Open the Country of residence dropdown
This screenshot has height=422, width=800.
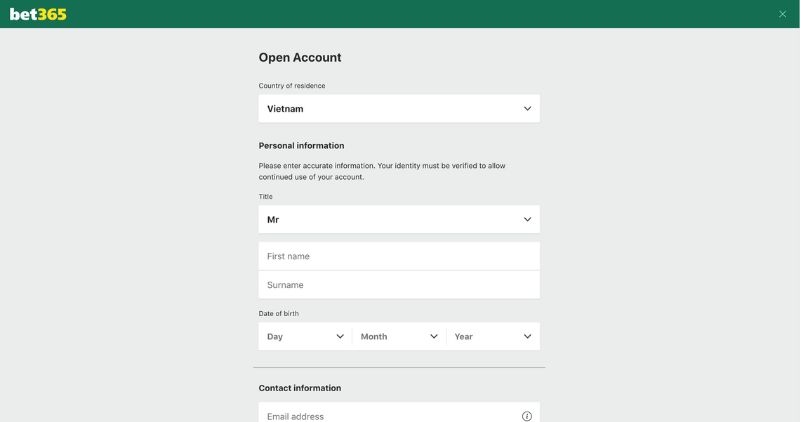point(399,108)
